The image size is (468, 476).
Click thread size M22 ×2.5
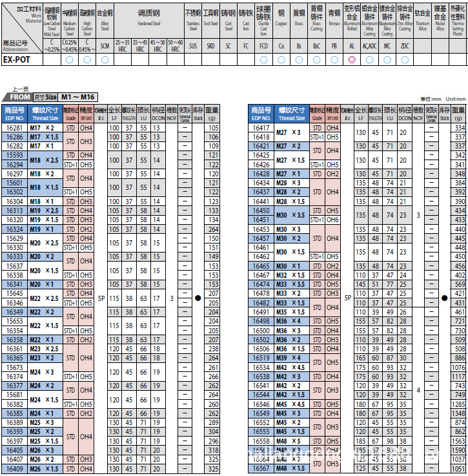(45, 298)
